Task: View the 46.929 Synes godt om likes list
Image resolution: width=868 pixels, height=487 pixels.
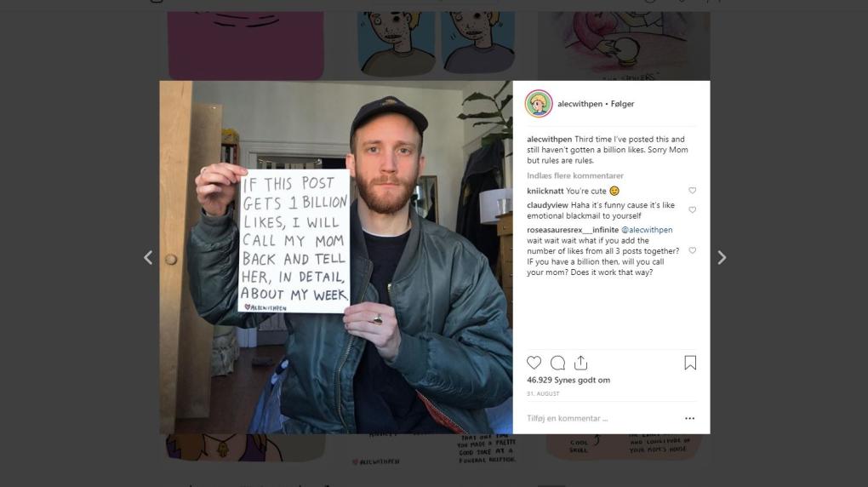Action: coord(568,380)
